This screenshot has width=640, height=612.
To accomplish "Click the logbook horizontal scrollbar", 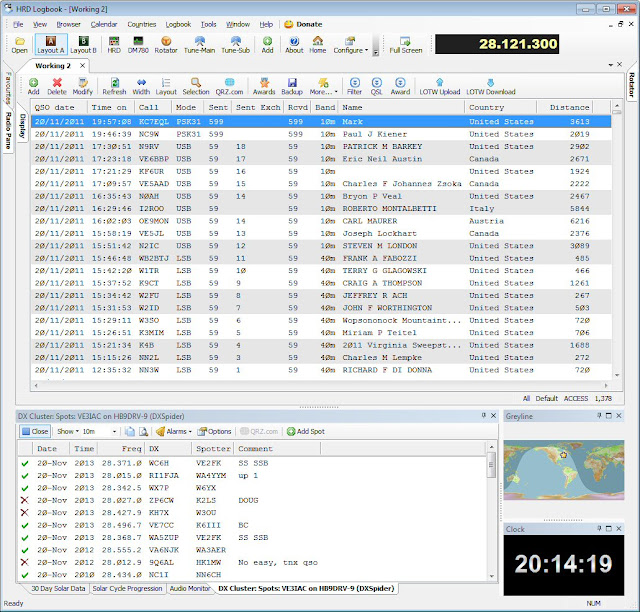I will click(x=321, y=385).
